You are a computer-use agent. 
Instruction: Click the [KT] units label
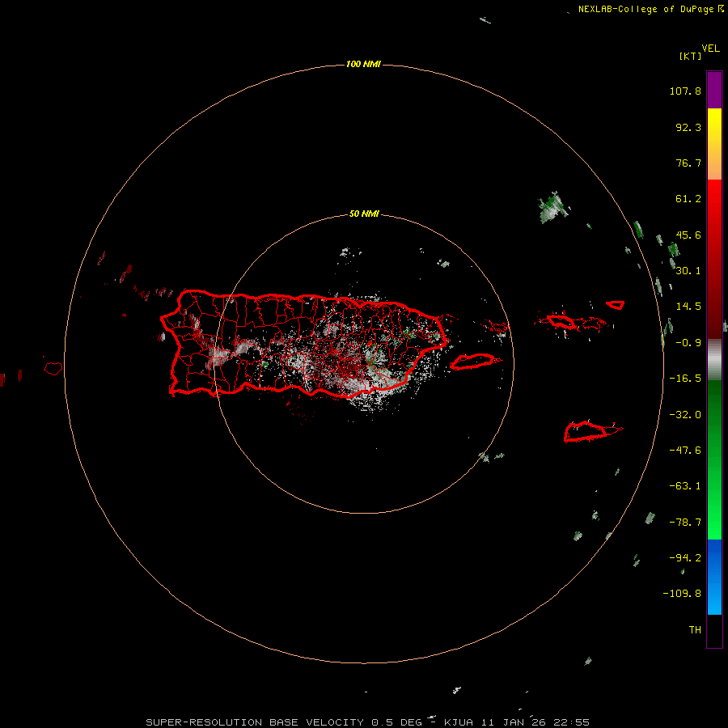pos(691,56)
